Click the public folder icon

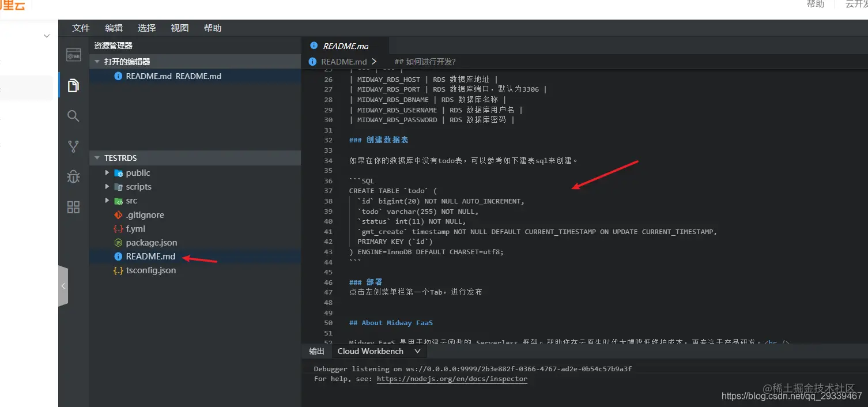click(x=118, y=173)
